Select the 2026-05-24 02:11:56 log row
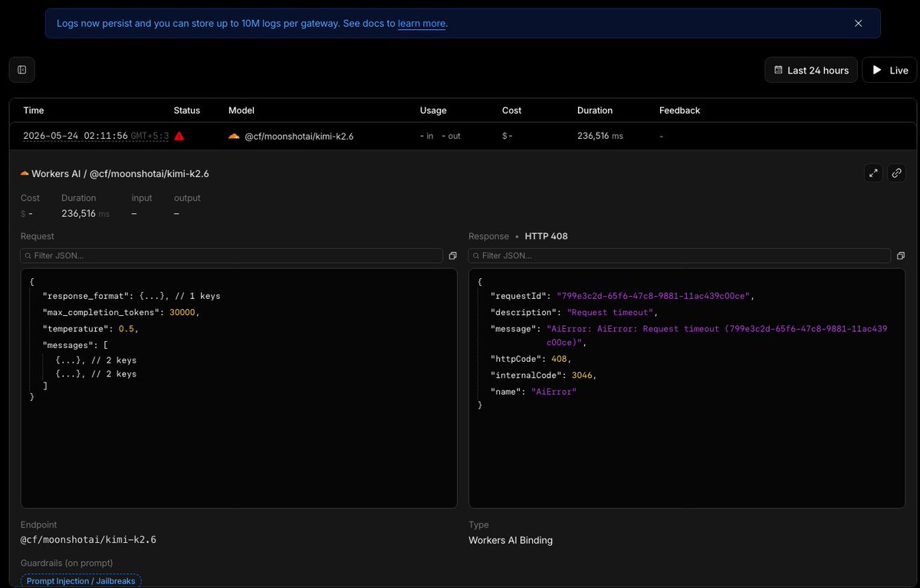The image size is (920, 588). pos(463,136)
